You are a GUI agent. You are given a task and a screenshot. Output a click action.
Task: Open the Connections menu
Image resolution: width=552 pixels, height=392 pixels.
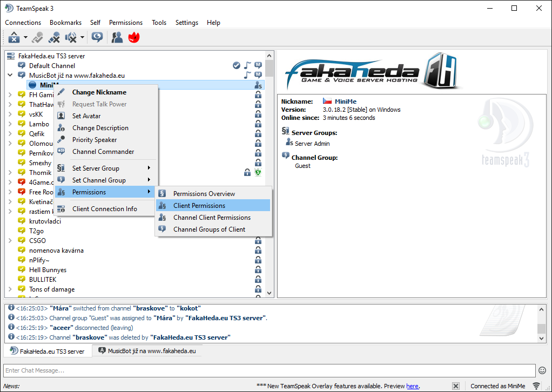pos(23,23)
